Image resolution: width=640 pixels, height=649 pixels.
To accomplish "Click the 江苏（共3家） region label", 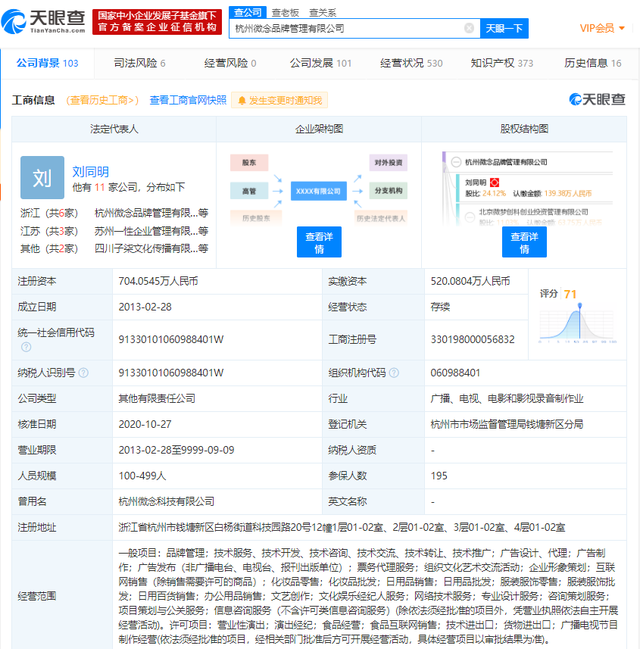I will 49,231.
